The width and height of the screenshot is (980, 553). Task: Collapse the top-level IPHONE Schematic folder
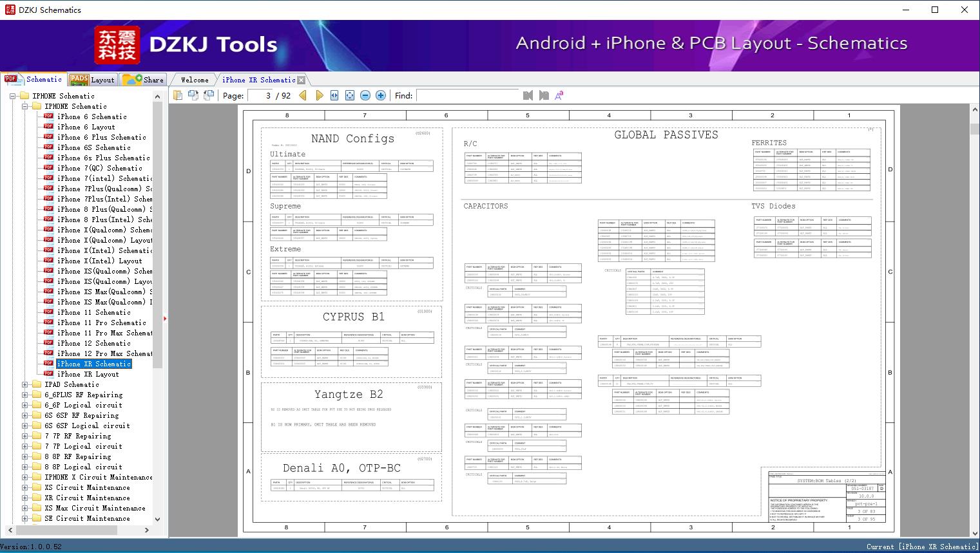(13, 96)
